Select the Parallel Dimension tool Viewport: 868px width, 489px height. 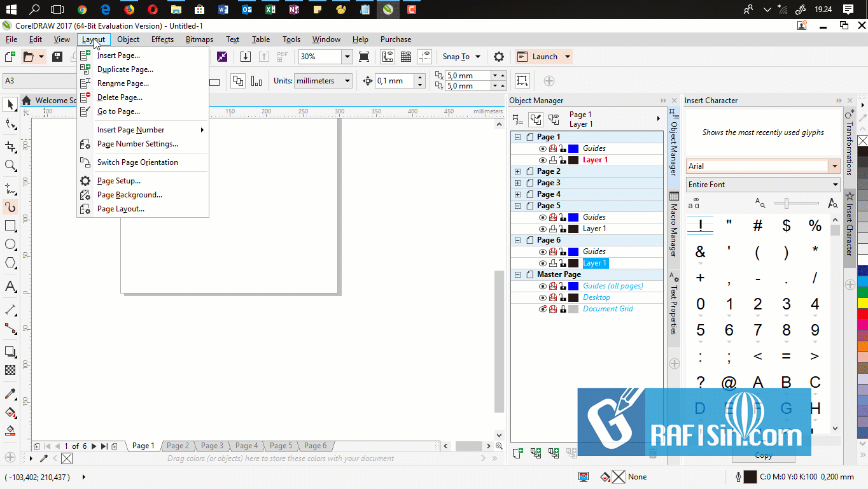coord(10,310)
